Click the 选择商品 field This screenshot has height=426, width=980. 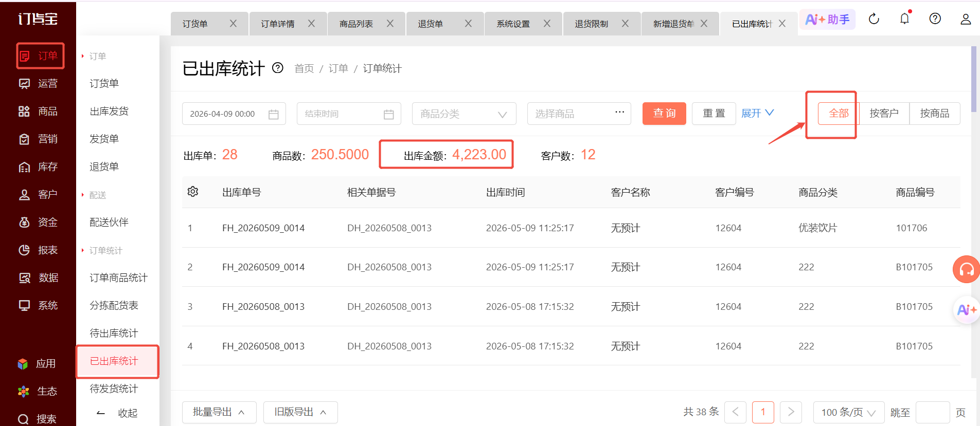[x=579, y=114]
